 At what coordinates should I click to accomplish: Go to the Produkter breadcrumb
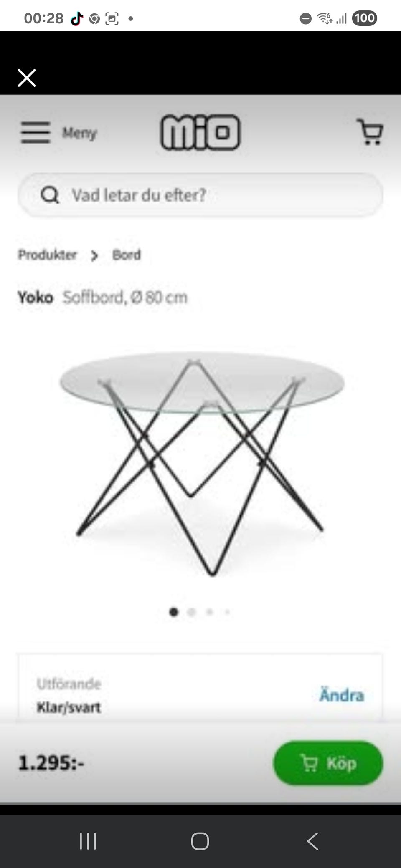coord(47,255)
